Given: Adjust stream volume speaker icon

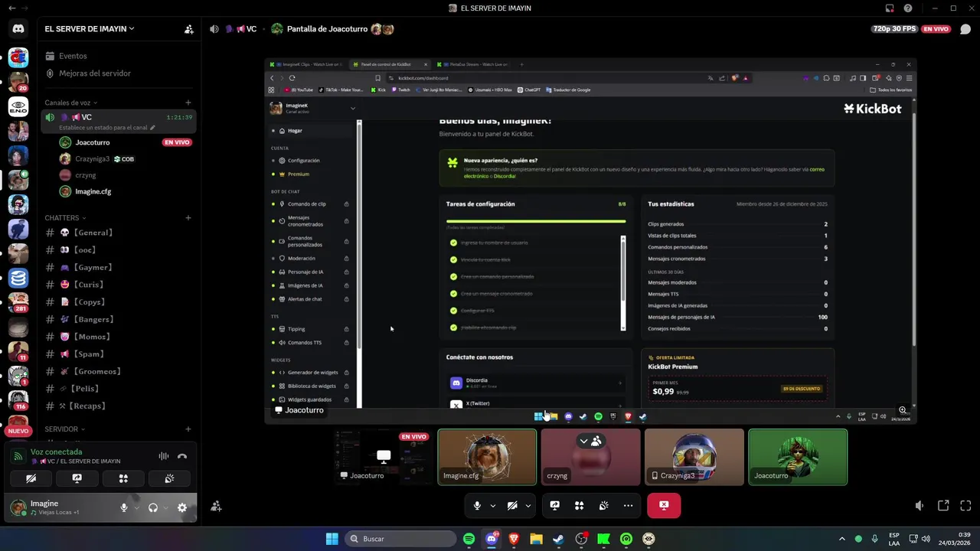Looking at the screenshot, I should [920, 506].
